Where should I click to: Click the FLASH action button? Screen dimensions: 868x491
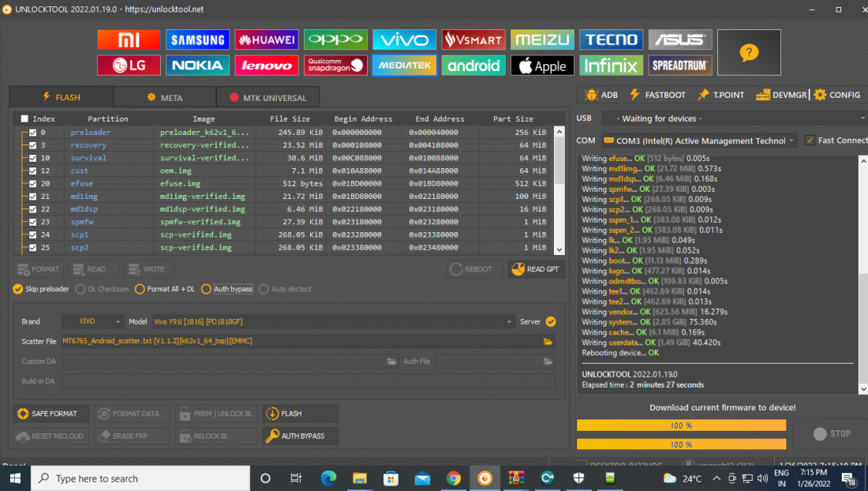click(x=301, y=414)
